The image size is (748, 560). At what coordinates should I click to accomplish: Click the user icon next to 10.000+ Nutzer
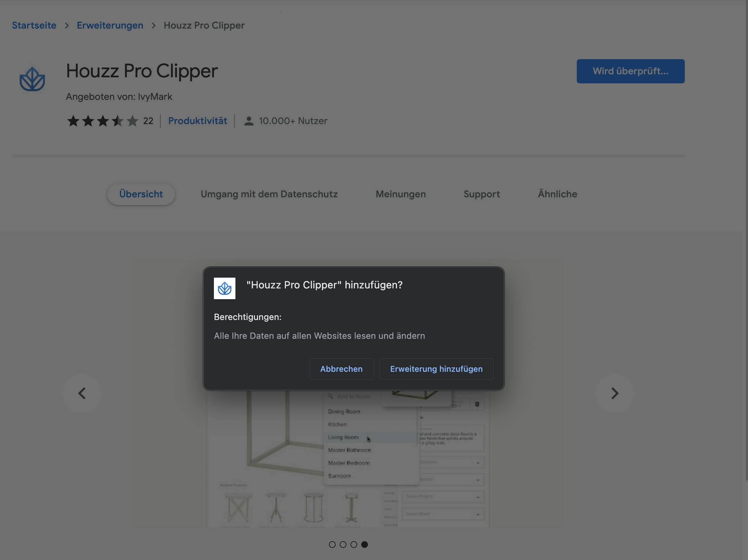[249, 121]
